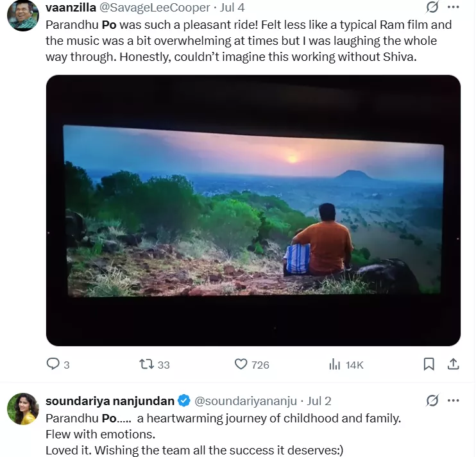
Task: Reply to vaanzilla's Parandhu Po post
Action: click(53, 364)
